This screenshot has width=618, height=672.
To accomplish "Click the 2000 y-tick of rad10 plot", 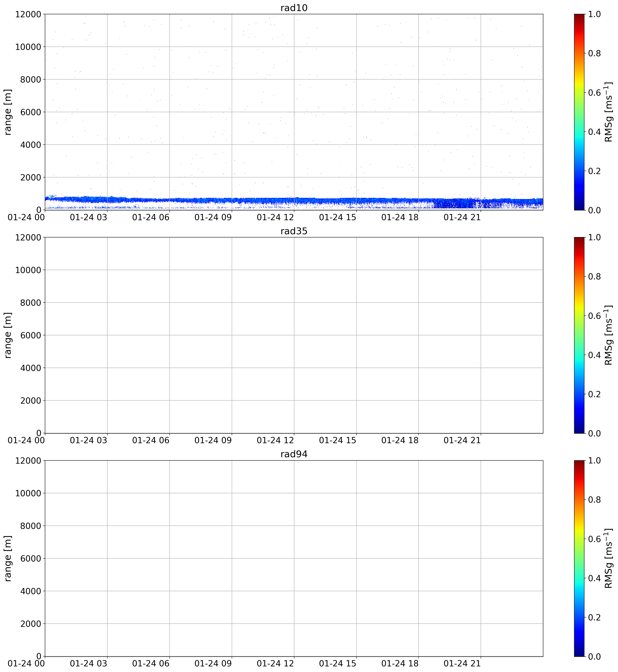I will 30,177.
